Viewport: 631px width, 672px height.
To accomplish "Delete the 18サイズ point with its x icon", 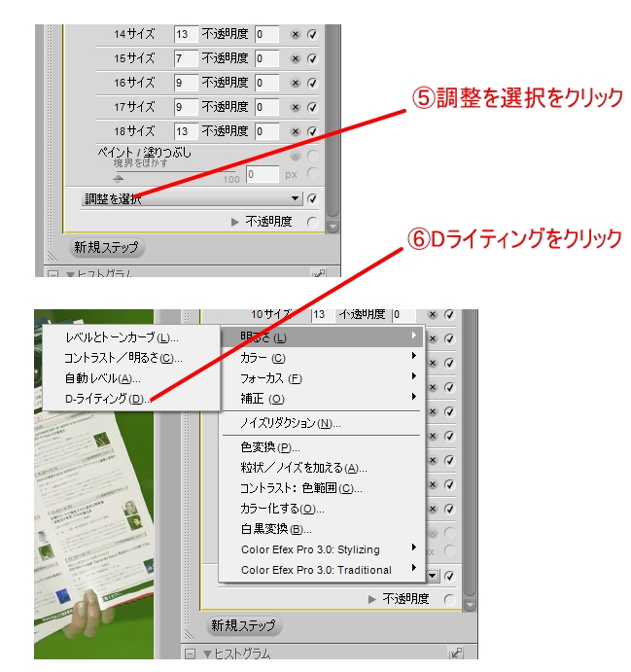I will 296,131.
